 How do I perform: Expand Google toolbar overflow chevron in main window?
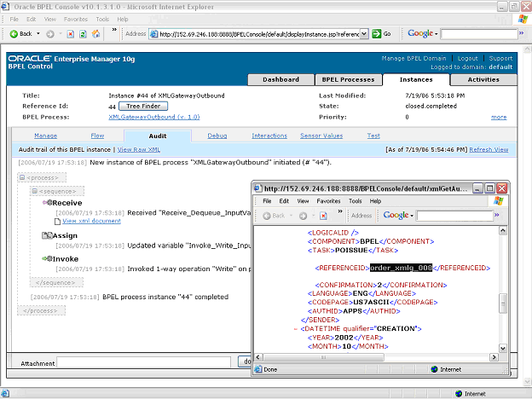pyautogui.click(x=522, y=33)
